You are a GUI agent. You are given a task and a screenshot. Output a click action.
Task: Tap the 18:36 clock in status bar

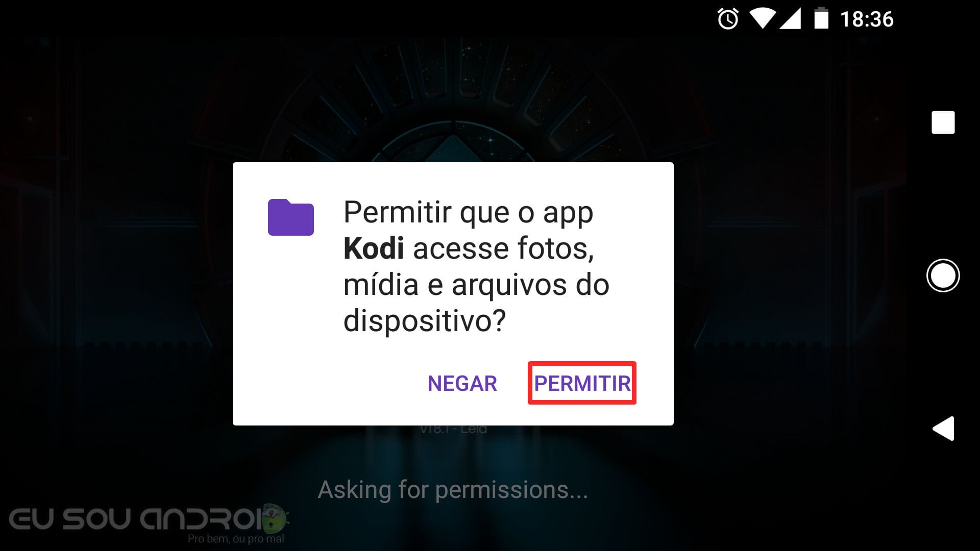coord(867,19)
